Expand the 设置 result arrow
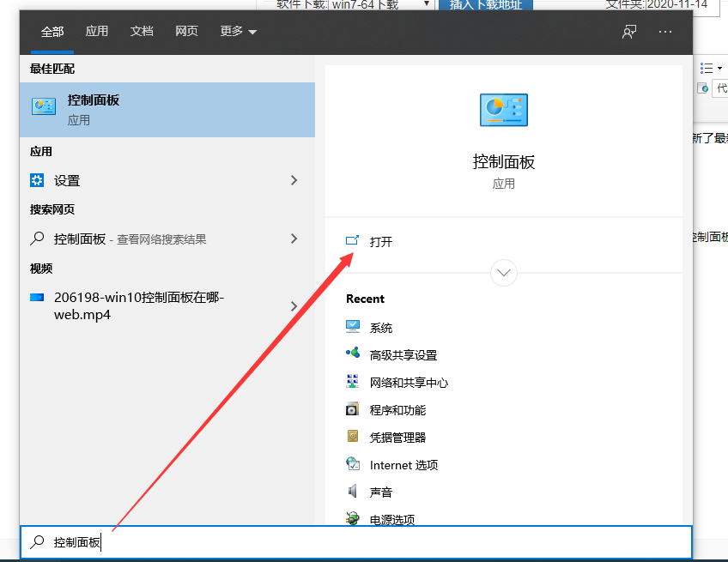This screenshot has height=562, width=728. [x=294, y=180]
